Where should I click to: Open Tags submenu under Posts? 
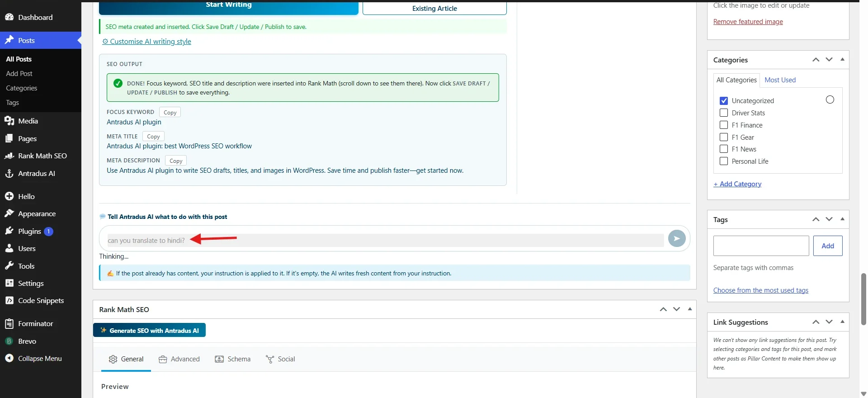click(12, 103)
